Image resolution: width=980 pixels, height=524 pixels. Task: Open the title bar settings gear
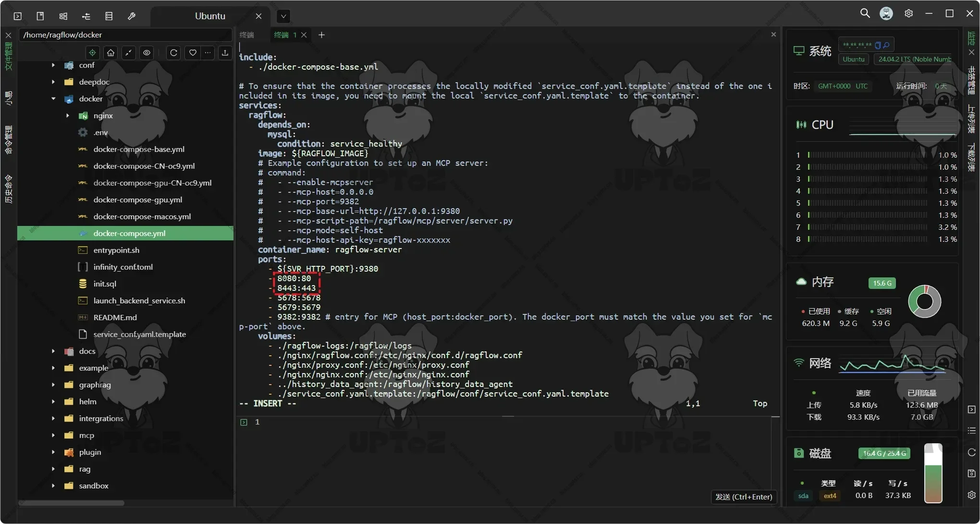click(x=908, y=13)
